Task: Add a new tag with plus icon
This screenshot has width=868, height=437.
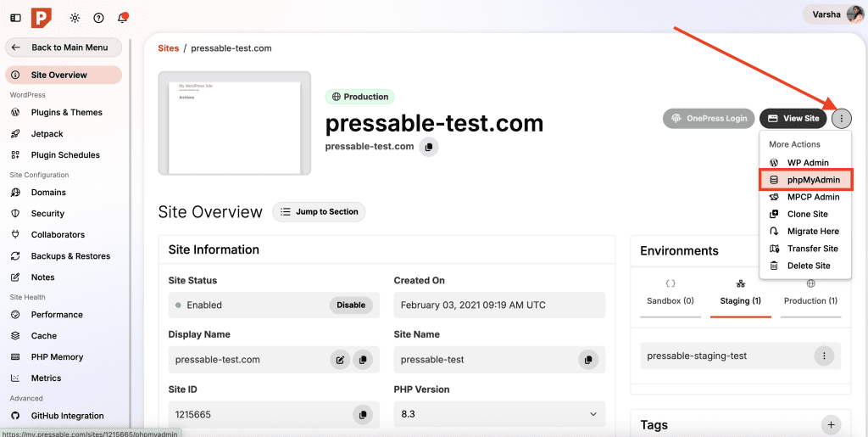Action: tap(831, 424)
